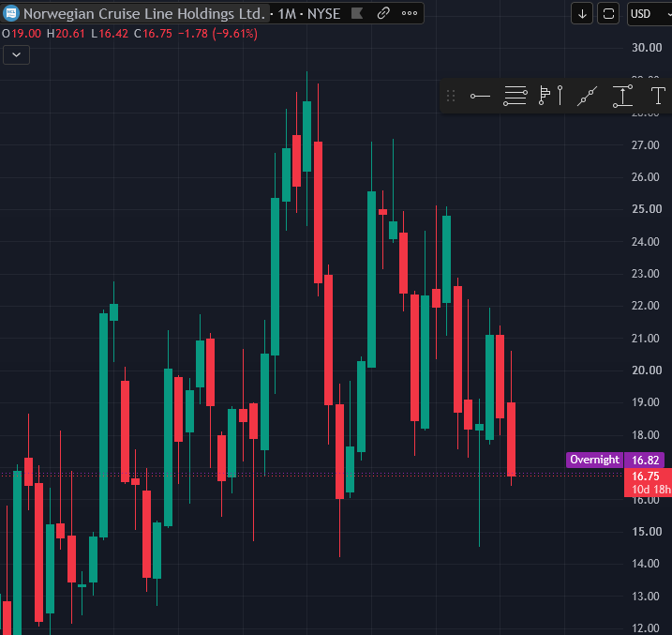The image size is (672, 635).
Task: Select the trend line drawing tool
Action: [587, 96]
